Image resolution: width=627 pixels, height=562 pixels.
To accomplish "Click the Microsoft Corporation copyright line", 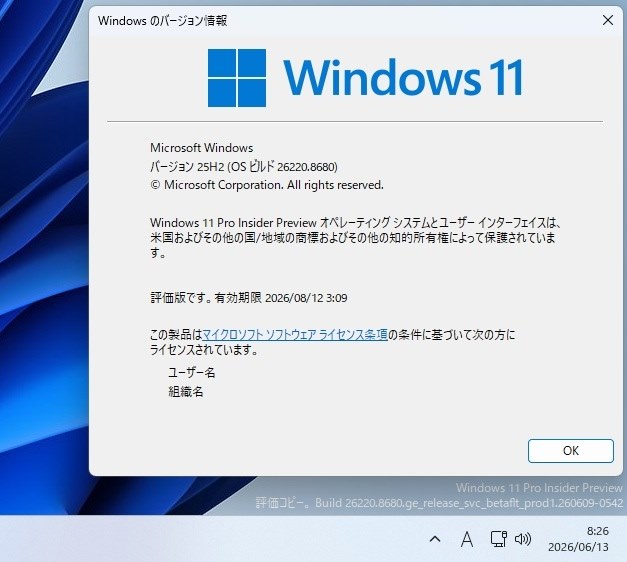I will 267,185.
